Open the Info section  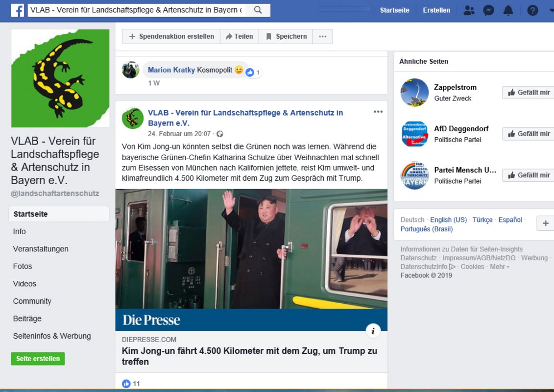tap(20, 231)
